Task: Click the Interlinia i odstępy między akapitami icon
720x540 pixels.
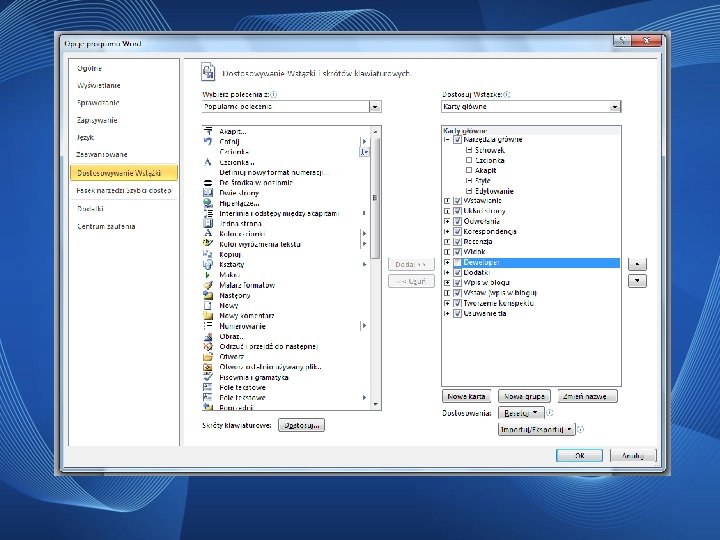Action: [208, 214]
